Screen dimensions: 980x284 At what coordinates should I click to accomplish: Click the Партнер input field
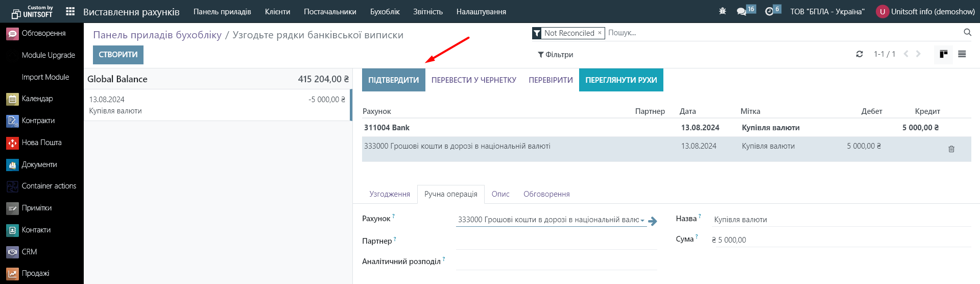point(556,241)
